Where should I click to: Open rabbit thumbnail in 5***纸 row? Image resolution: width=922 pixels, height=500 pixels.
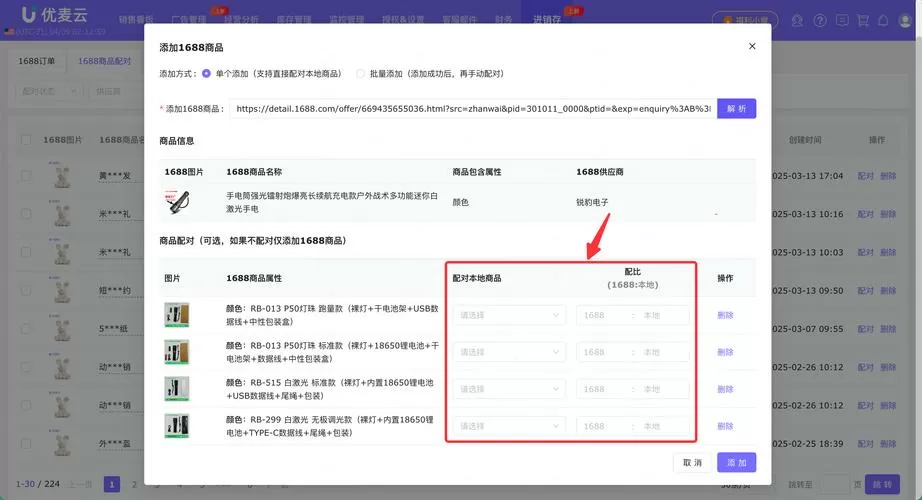coord(61,328)
